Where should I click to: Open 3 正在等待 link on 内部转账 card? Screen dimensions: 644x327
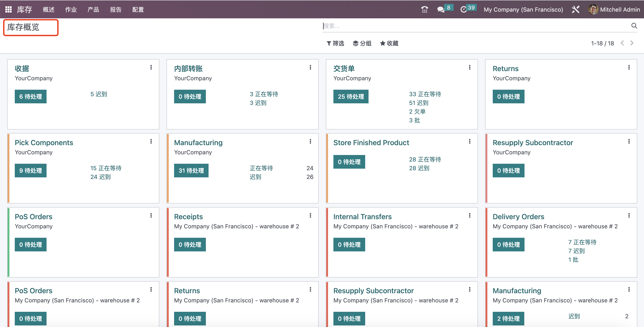(264, 94)
